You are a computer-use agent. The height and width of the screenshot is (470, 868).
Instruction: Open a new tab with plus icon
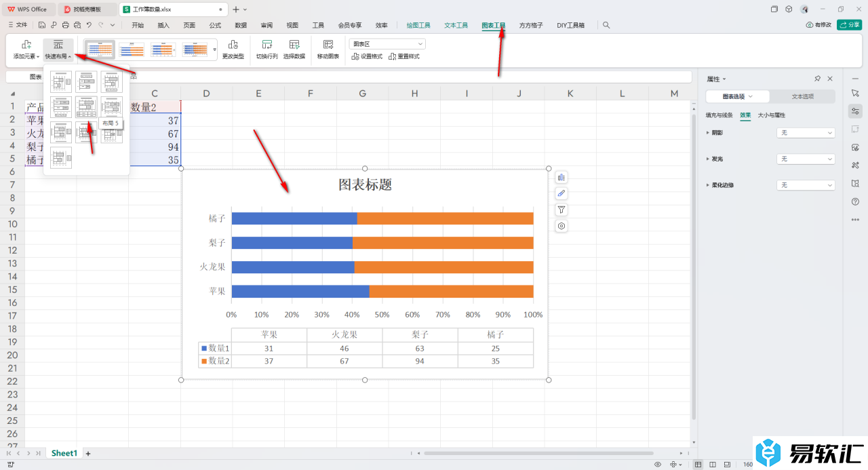[x=236, y=9]
